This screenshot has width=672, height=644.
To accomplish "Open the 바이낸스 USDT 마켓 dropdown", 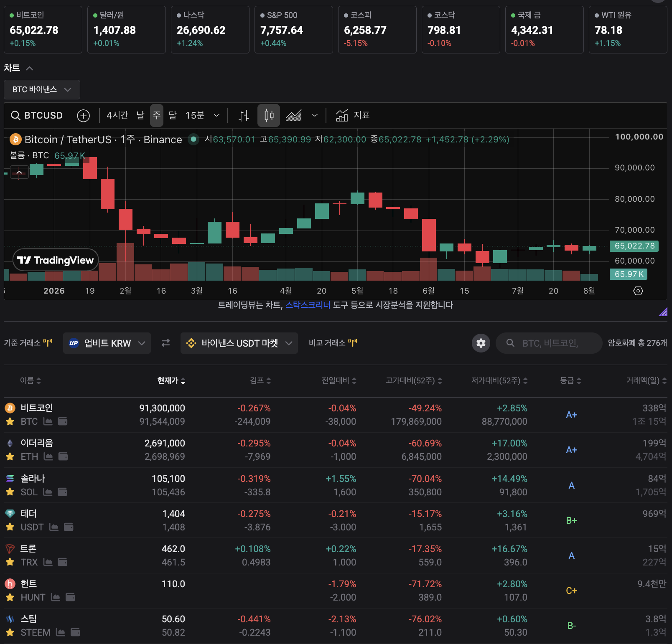I will coord(239,343).
